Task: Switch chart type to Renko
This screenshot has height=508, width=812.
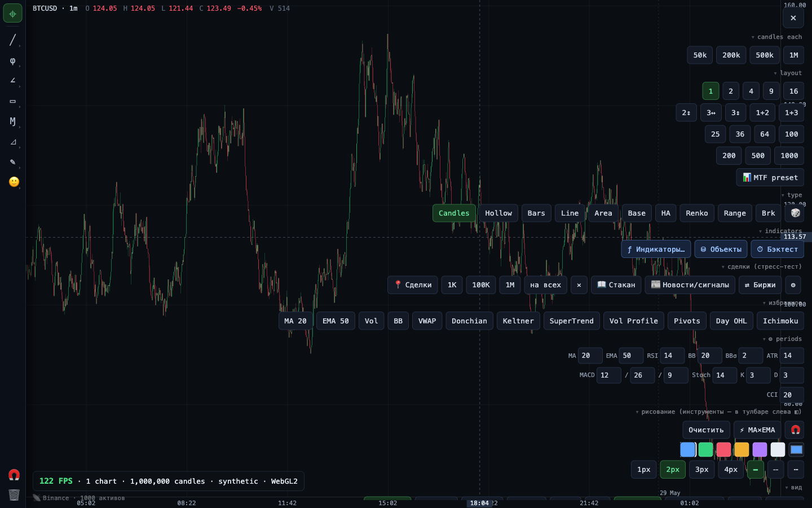Action: pos(697,213)
